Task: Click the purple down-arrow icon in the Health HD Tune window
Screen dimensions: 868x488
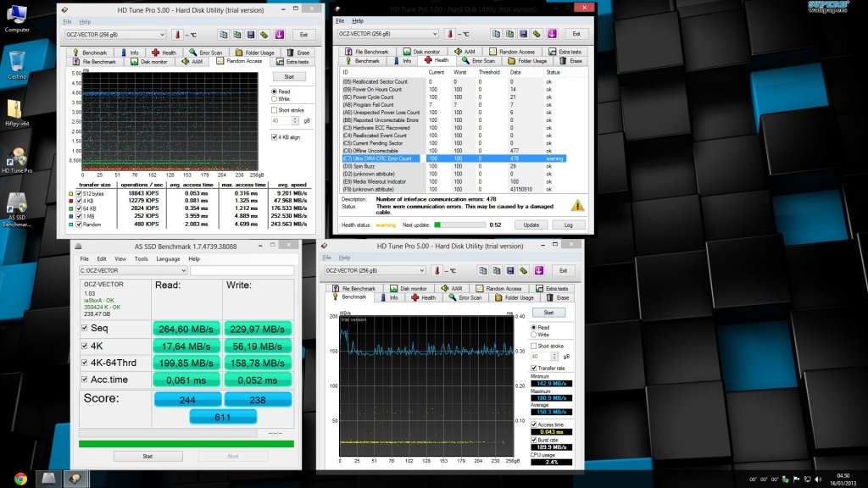Action: tap(552, 34)
